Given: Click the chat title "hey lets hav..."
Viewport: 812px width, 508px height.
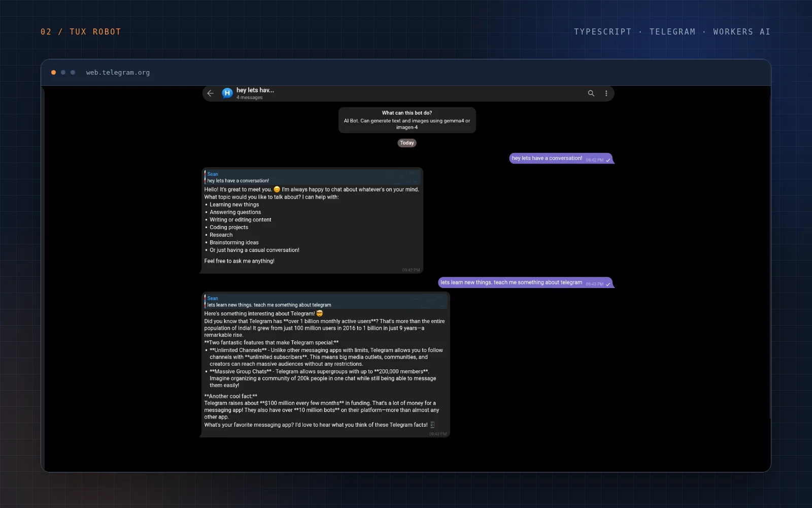Looking at the screenshot, I should tap(255, 90).
